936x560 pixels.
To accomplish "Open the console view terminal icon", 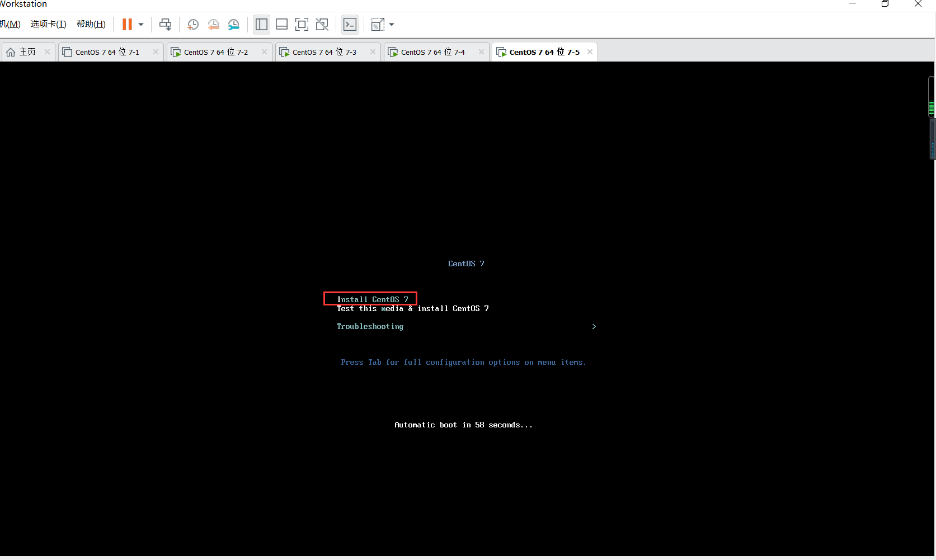I will tap(350, 24).
